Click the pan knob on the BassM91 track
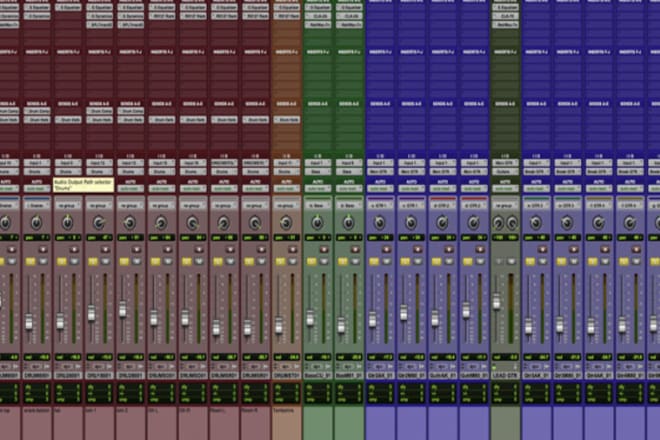This screenshot has height=440, width=660. click(348, 222)
